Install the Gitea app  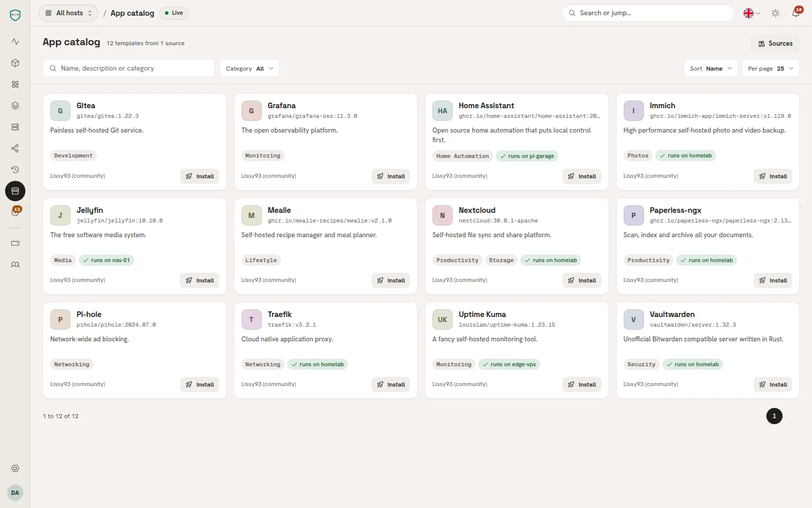199,176
